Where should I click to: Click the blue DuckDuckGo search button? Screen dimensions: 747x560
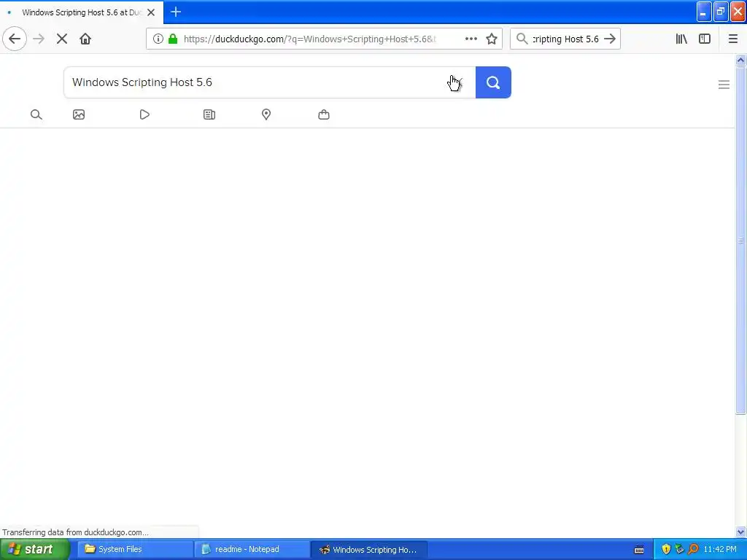coord(493,82)
